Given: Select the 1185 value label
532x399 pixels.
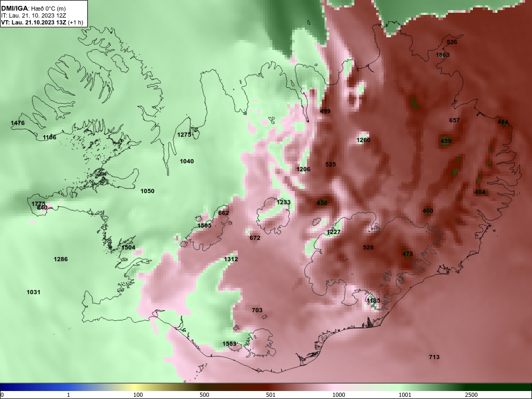Looking at the screenshot, I should [x=373, y=301].
